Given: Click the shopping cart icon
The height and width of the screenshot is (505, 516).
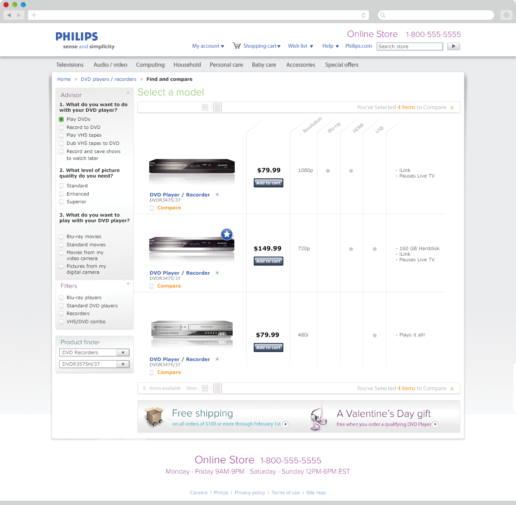Looking at the screenshot, I should (x=237, y=46).
